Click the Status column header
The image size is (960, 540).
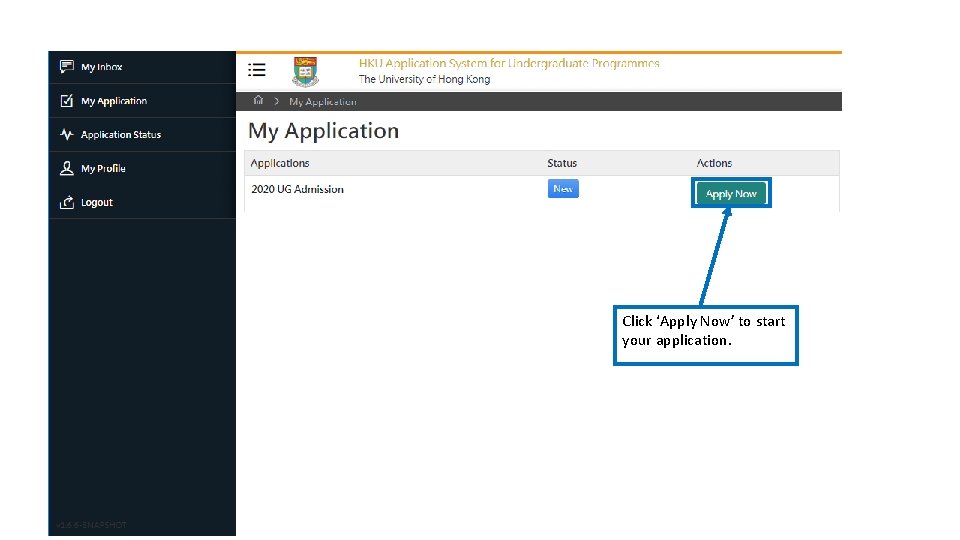(562, 163)
